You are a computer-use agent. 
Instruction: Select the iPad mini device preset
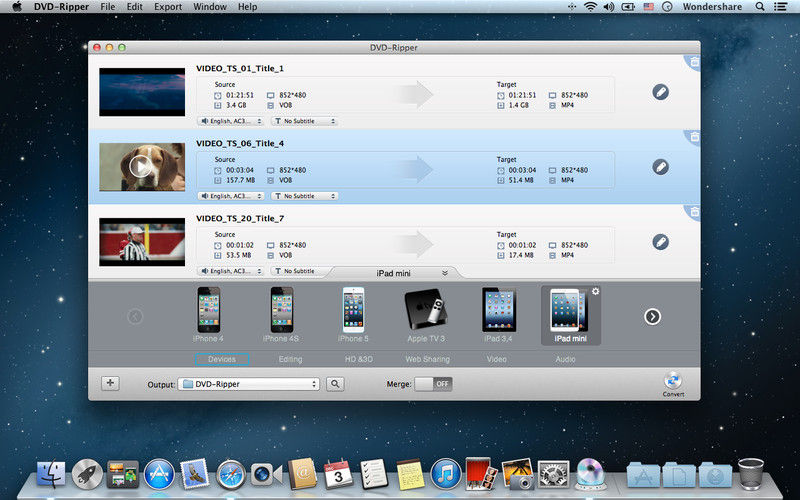(570, 315)
